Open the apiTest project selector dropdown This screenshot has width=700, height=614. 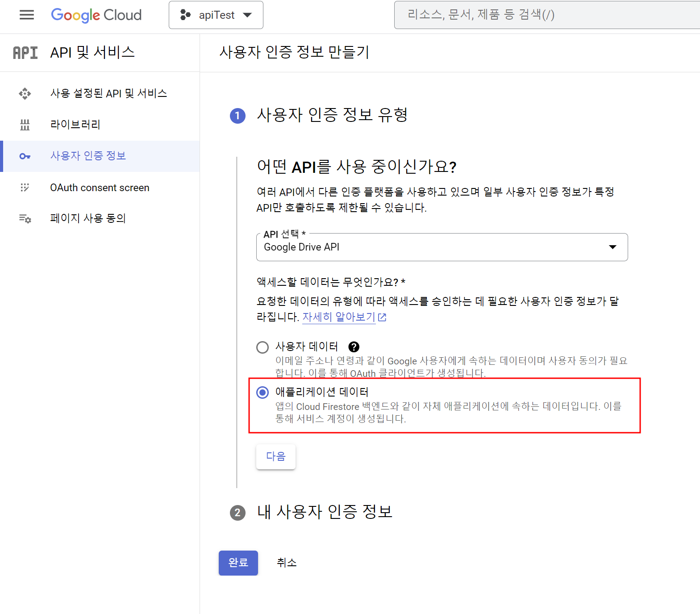[x=216, y=15]
